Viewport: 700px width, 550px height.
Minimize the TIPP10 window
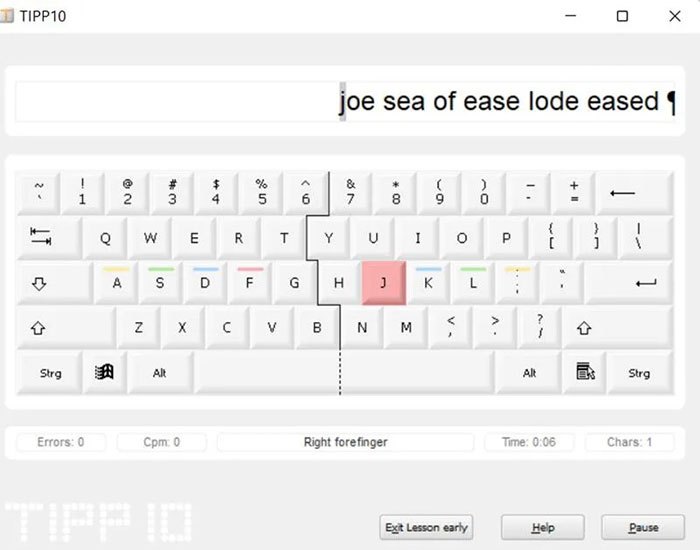click(x=571, y=16)
